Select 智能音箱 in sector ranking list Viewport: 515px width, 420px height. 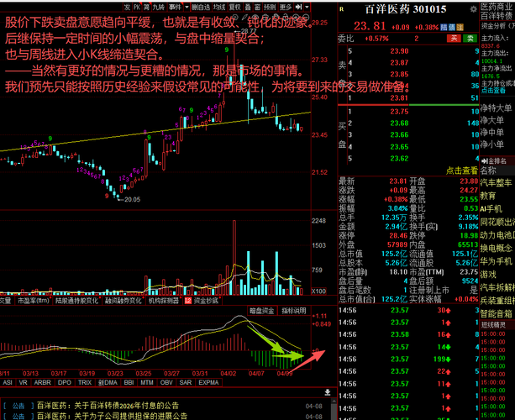[497, 314]
